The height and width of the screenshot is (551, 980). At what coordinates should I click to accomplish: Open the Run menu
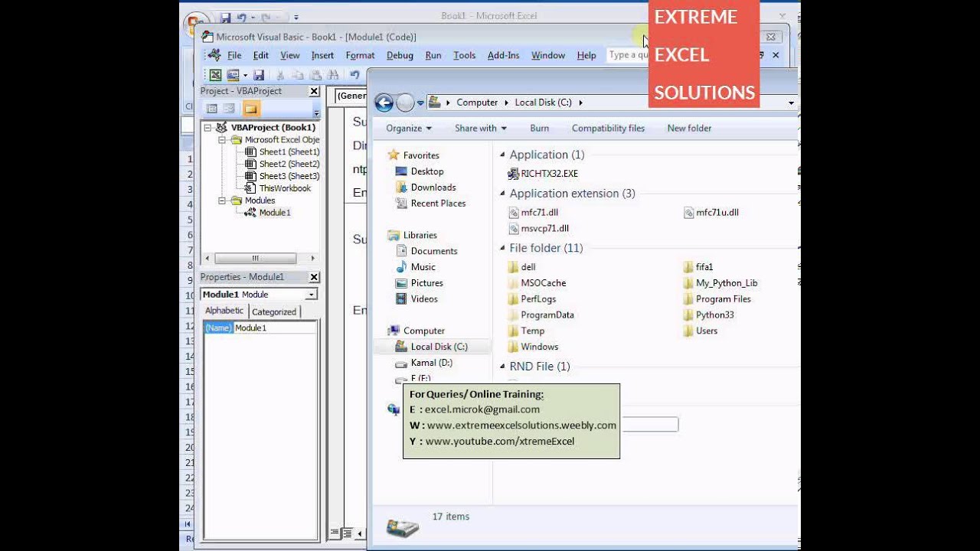(433, 55)
